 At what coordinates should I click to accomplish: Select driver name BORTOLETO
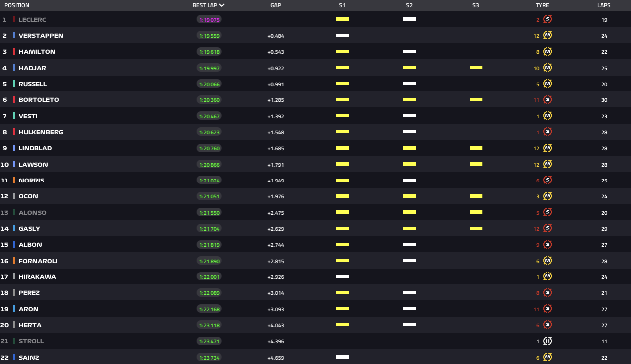coord(39,100)
